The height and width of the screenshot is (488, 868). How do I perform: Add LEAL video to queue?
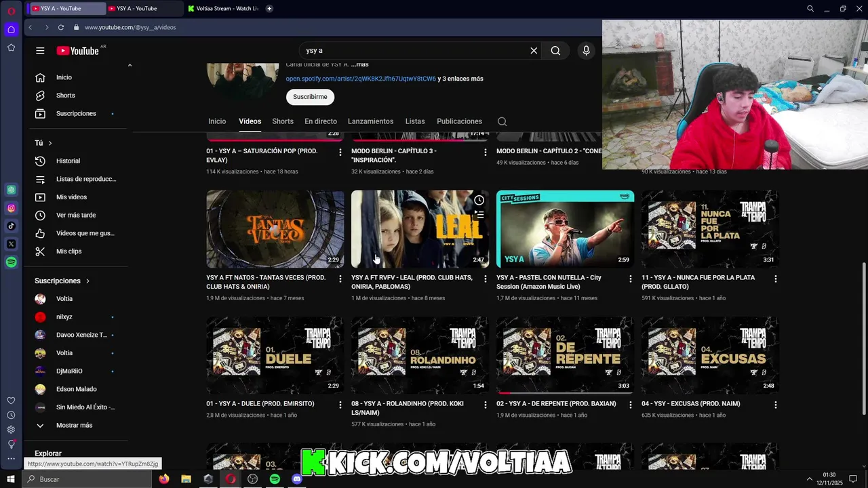click(x=479, y=215)
